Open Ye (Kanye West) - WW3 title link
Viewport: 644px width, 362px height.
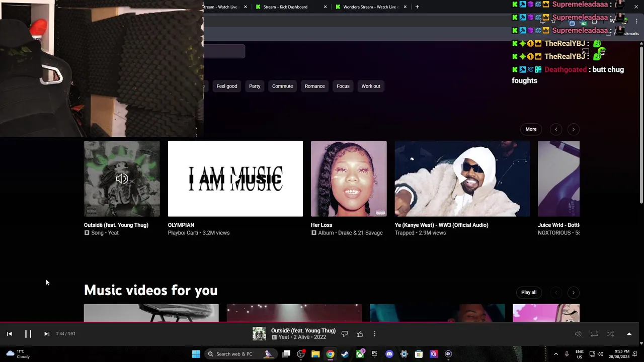pyautogui.click(x=442, y=225)
